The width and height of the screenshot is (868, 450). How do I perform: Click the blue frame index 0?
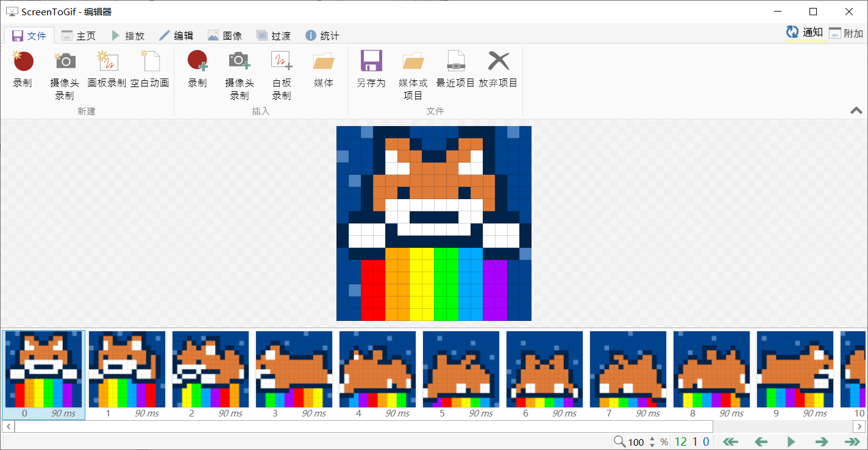(x=706, y=442)
